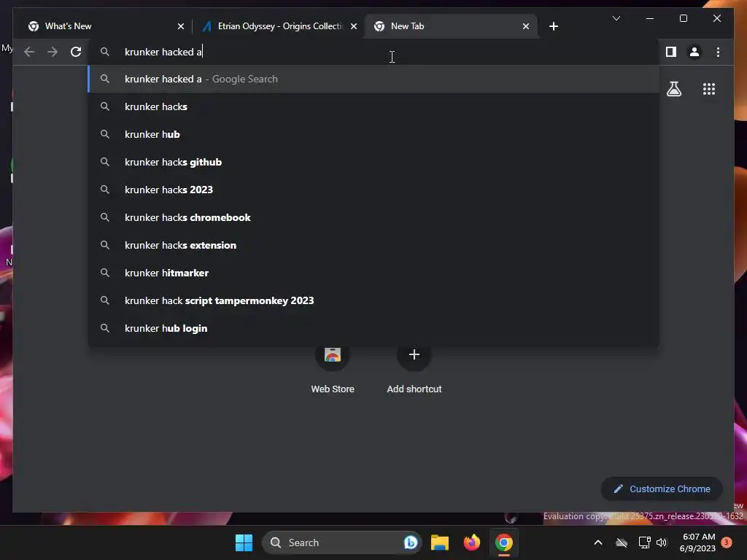Open File Explorer from the taskbar
747x560 pixels.
(440, 542)
